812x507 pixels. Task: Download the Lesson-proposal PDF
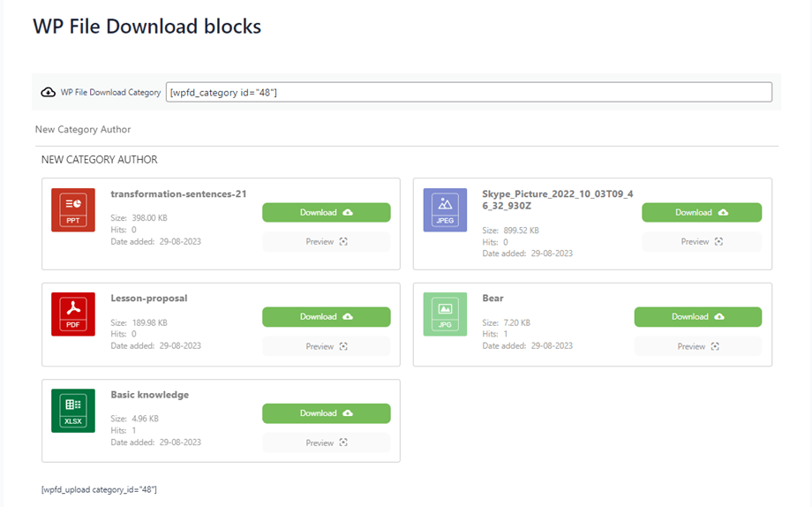click(x=326, y=317)
